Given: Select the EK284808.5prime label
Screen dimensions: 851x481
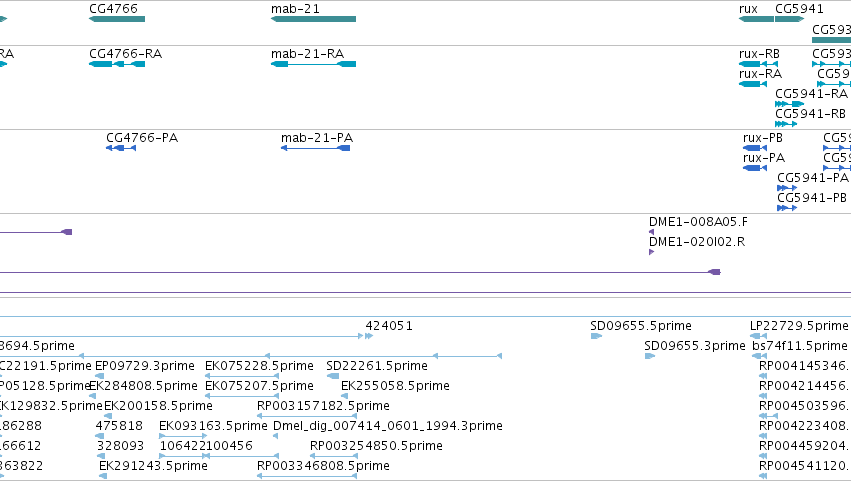Looking at the screenshot, I should [143, 386].
